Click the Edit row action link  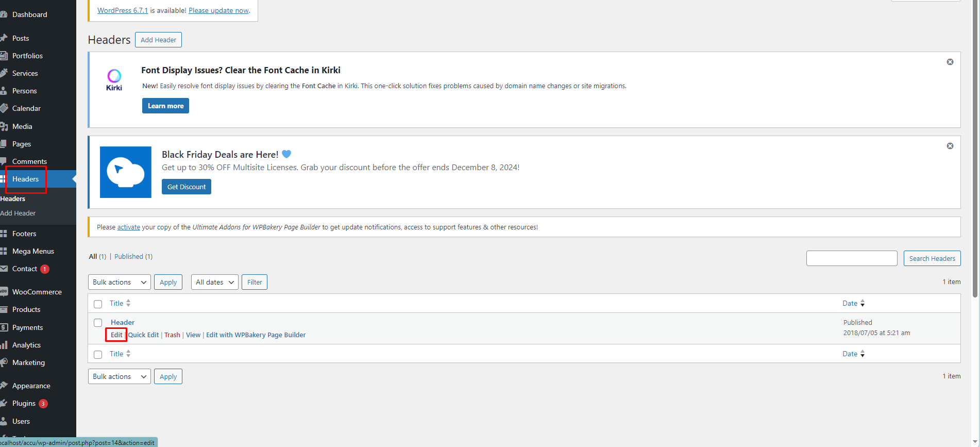tap(116, 335)
